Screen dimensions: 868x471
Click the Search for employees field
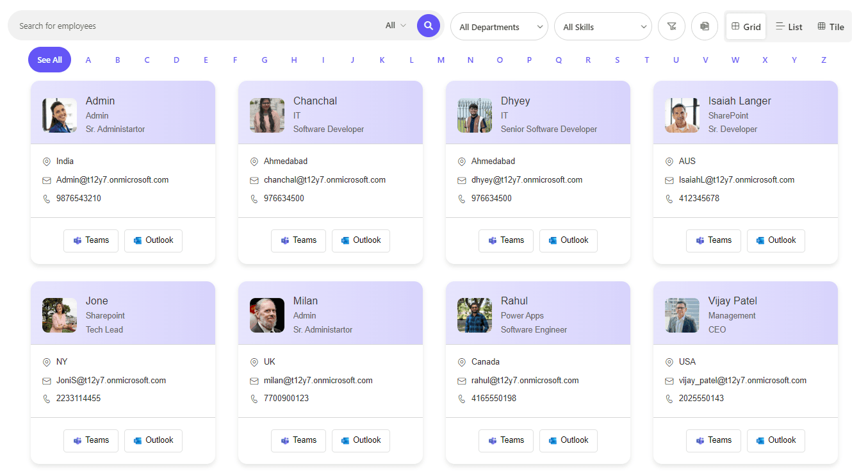pos(192,26)
